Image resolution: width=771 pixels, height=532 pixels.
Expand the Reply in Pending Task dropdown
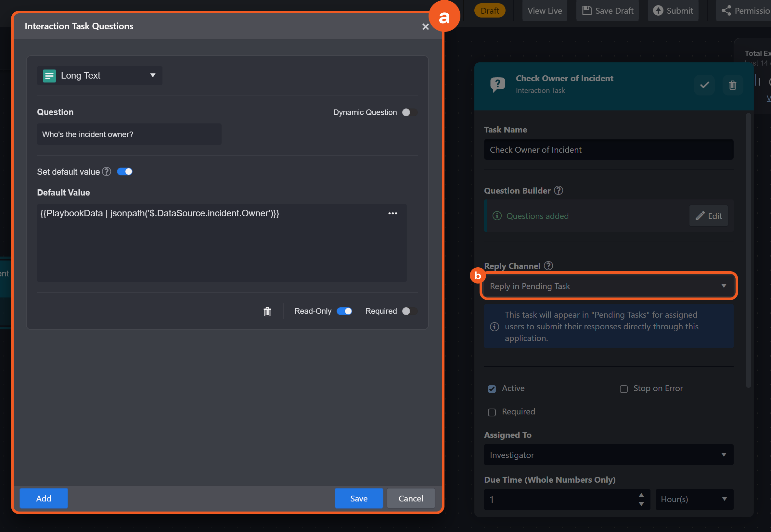608,286
